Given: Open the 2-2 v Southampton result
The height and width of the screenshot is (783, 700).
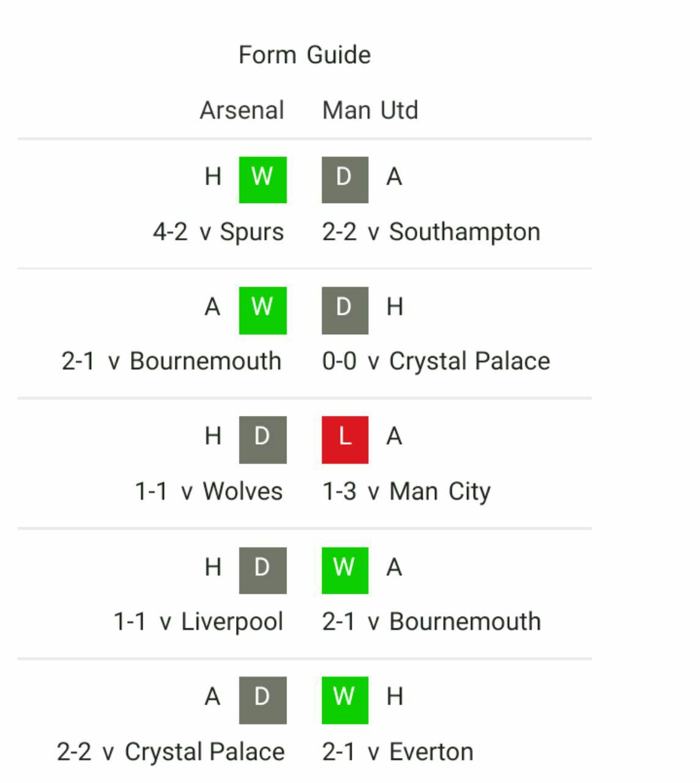Looking at the screenshot, I should click(x=431, y=232).
